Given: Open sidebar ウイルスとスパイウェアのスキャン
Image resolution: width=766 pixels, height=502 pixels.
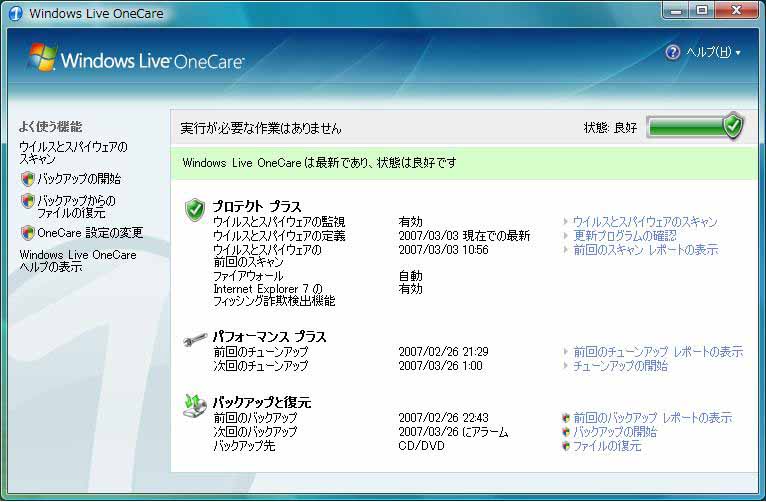Looking at the screenshot, I should click(73, 153).
